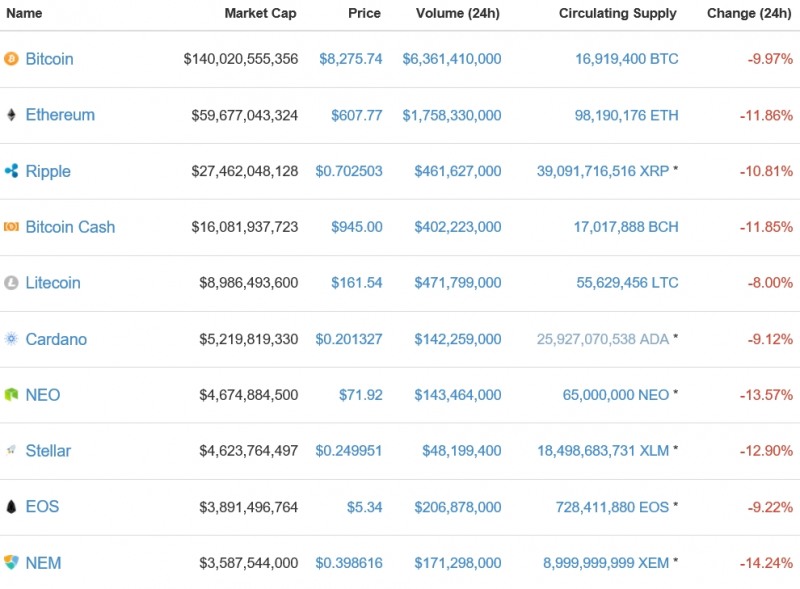Click NEO price link $71.92
The height and width of the screenshot is (589, 800).
(x=360, y=395)
